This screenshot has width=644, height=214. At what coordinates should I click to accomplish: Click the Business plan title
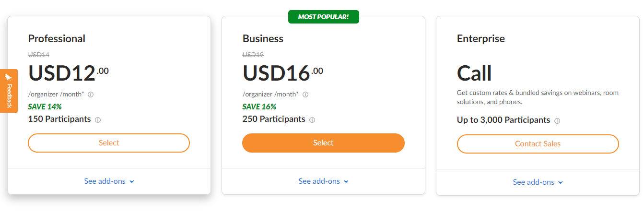click(263, 39)
